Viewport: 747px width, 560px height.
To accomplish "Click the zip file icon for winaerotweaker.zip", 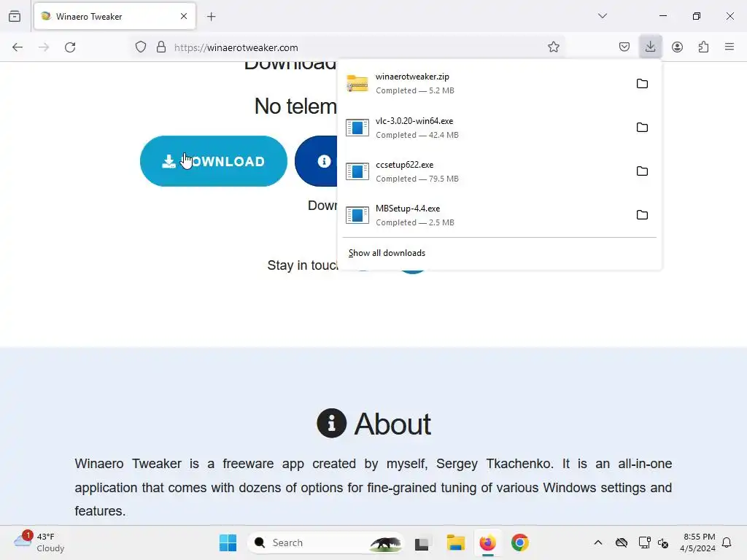I will point(357,84).
